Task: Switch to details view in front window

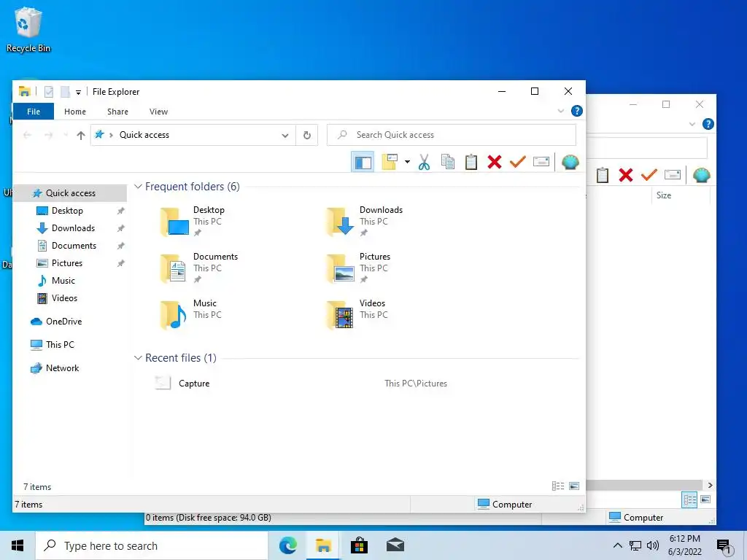Action: point(558,486)
